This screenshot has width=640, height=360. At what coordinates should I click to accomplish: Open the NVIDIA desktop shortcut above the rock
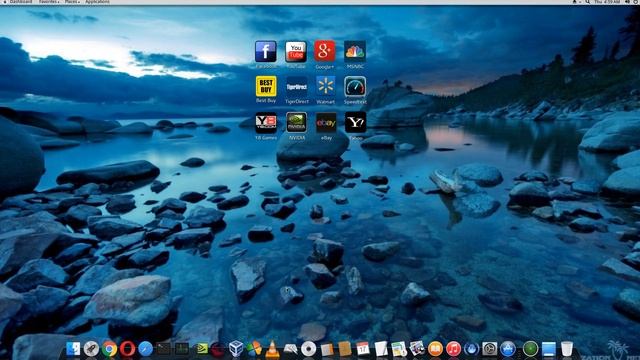(x=297, y=122)
